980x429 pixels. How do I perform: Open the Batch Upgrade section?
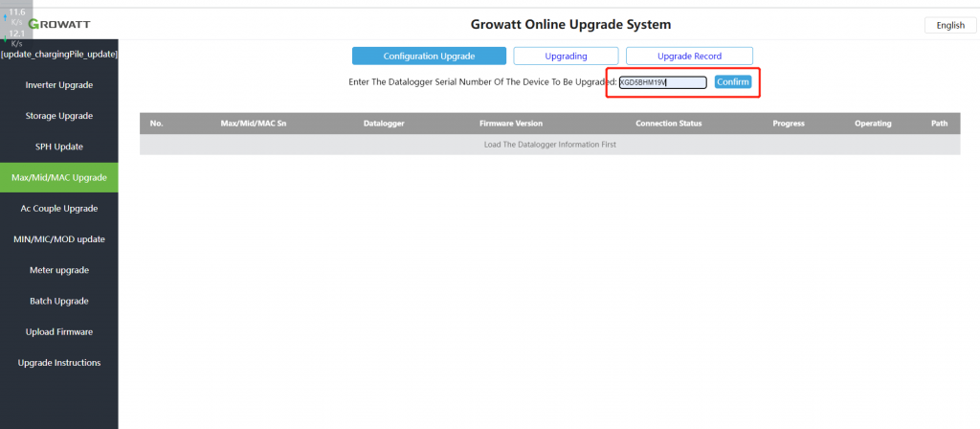point(58,301)
